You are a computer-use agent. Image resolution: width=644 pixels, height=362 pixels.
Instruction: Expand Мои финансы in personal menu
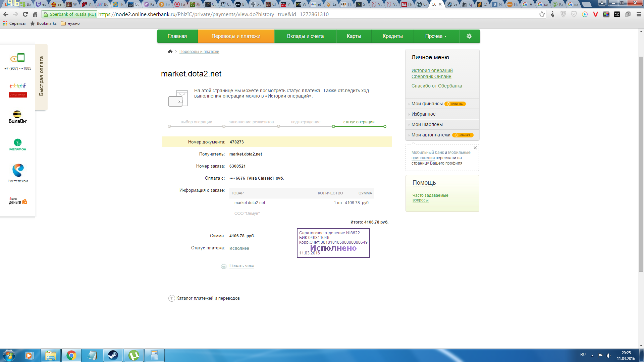442,104
